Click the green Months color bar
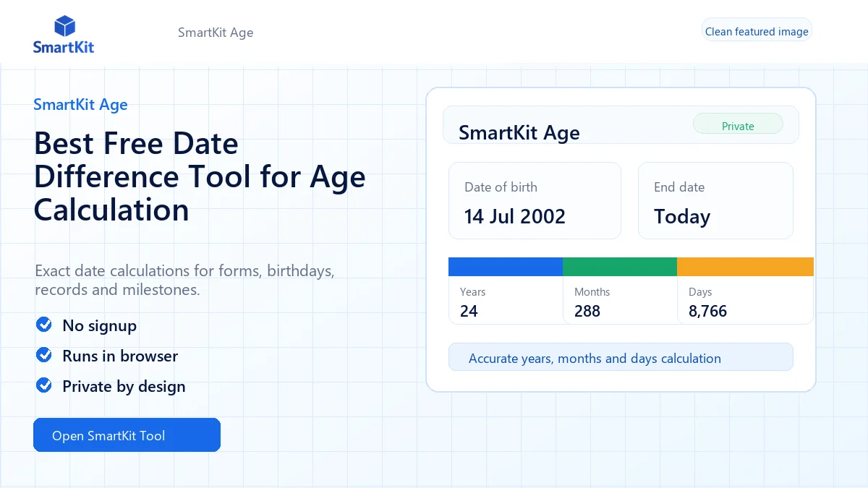This screenshot has height=488, width=868. pos(620,267)
